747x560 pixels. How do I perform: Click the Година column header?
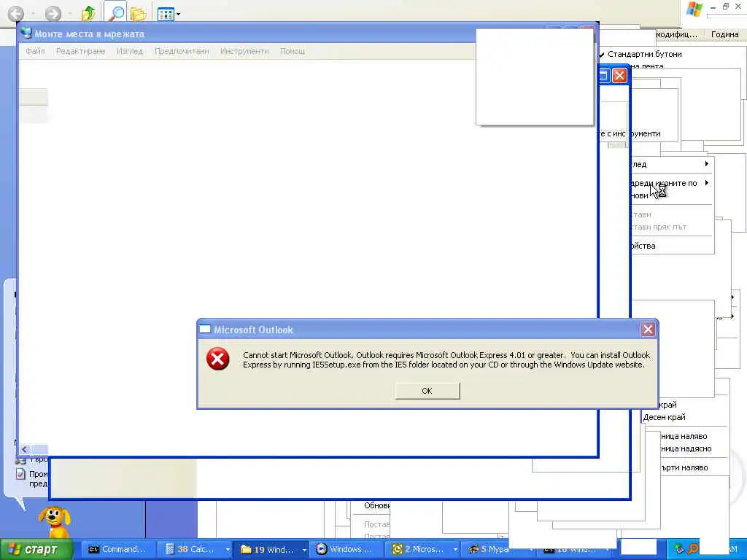click(724, 34)
